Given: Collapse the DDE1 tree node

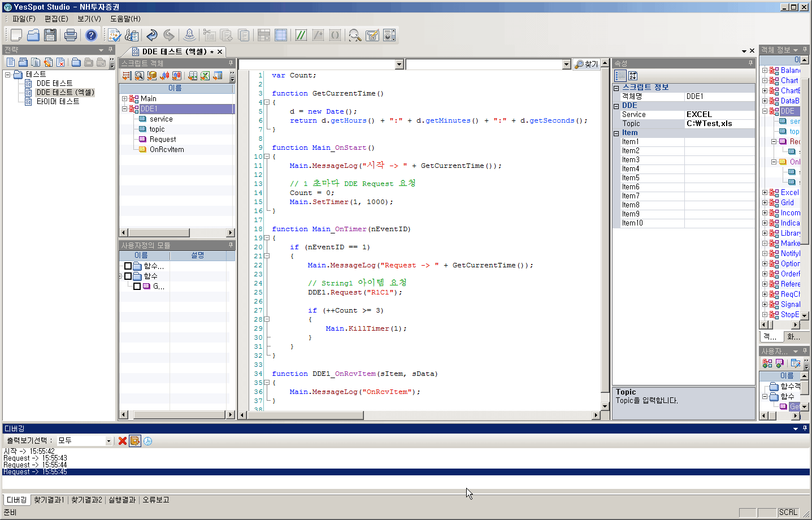Looking at the screenshot, I should pos(125,109).
